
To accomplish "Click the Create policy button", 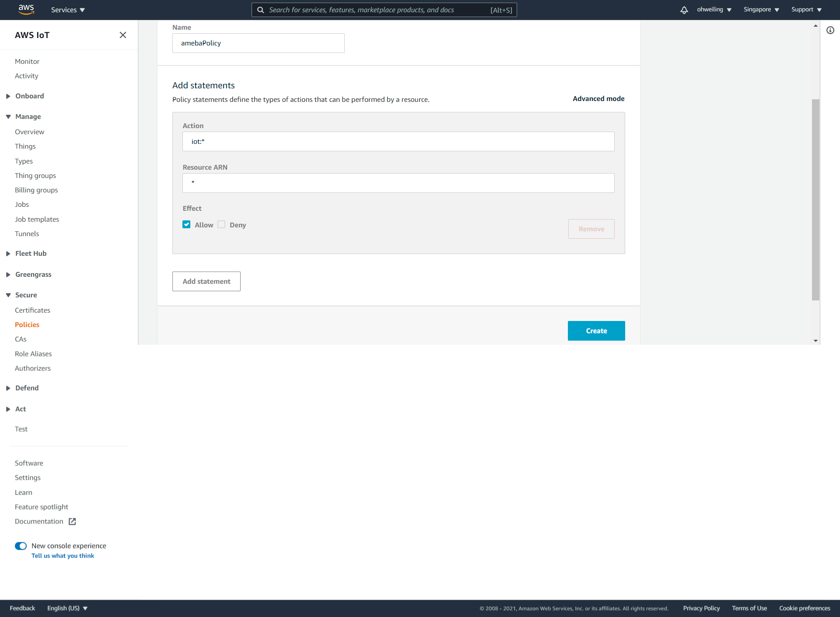I will click(x=596, y=331).
